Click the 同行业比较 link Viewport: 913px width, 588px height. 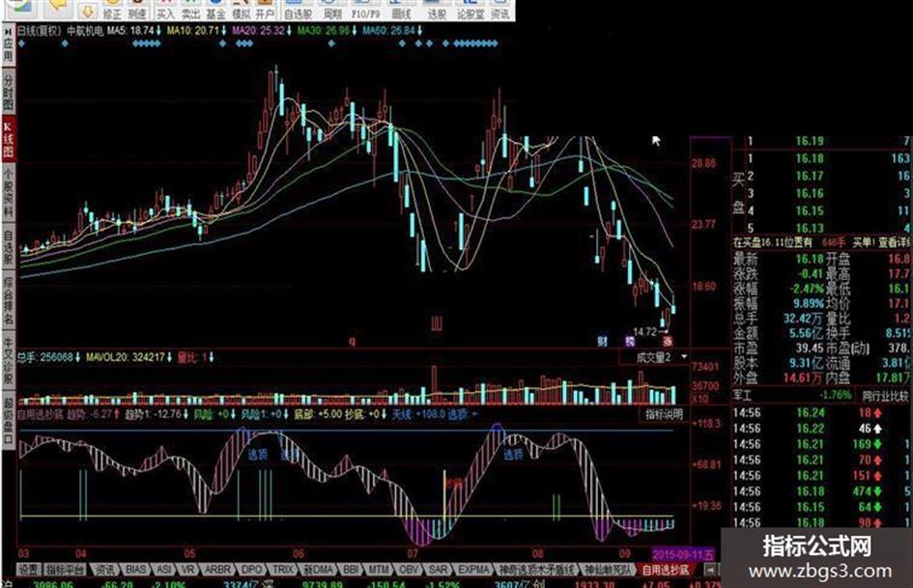pyautogui.click(x=885, y=396)
